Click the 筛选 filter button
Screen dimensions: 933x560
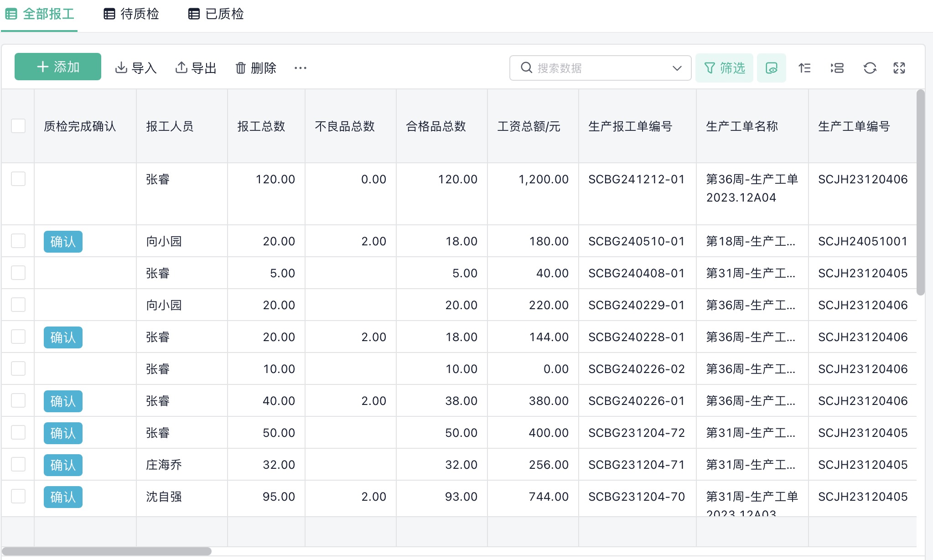tap(725, 68)
